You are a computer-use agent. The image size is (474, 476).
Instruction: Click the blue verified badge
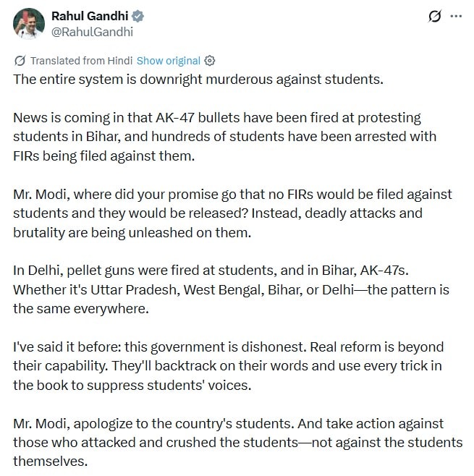coord(137,16)
